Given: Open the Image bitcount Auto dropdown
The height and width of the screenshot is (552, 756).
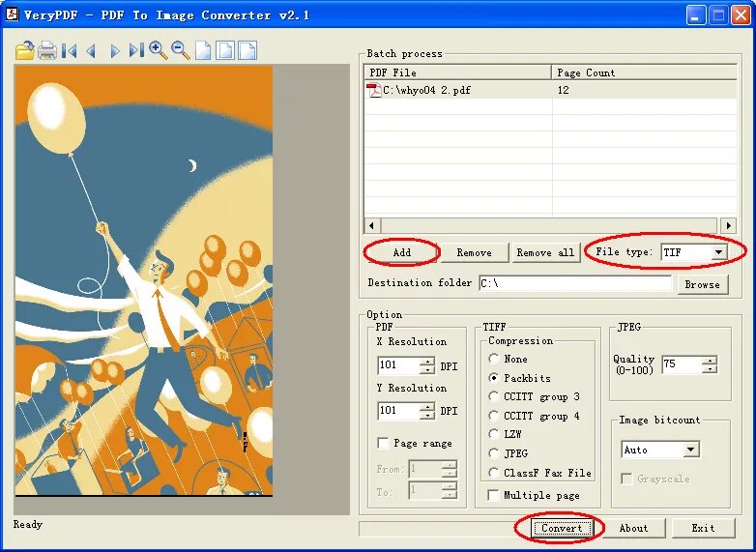Looking at the screenshot, I should tap(690, 450).
